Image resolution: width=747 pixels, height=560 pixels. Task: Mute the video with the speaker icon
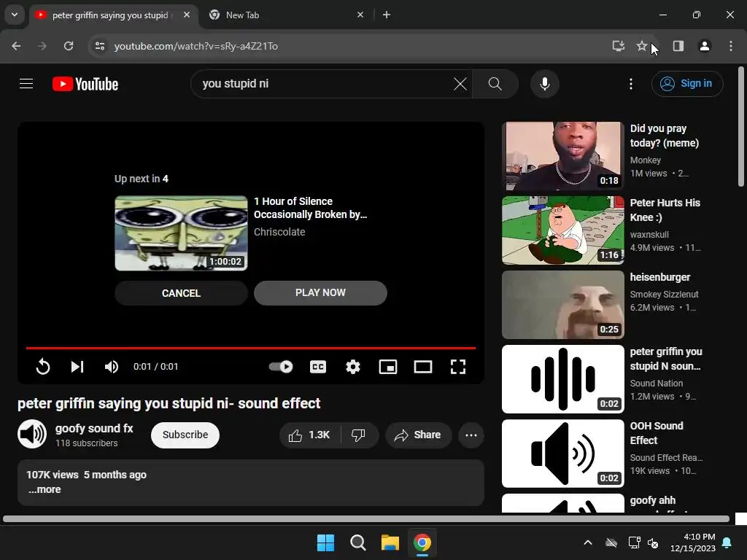click(x=111, y=367)
